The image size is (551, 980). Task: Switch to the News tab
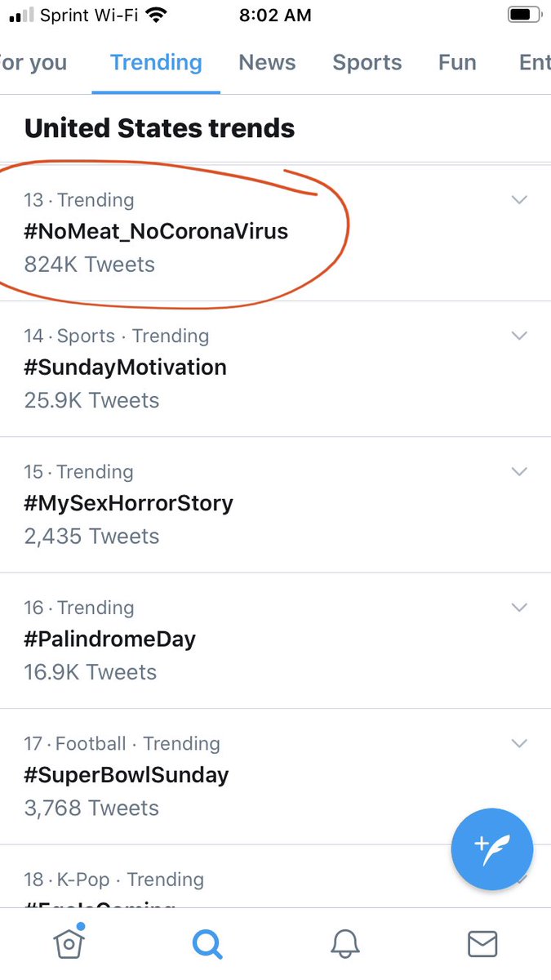point(268,63)
